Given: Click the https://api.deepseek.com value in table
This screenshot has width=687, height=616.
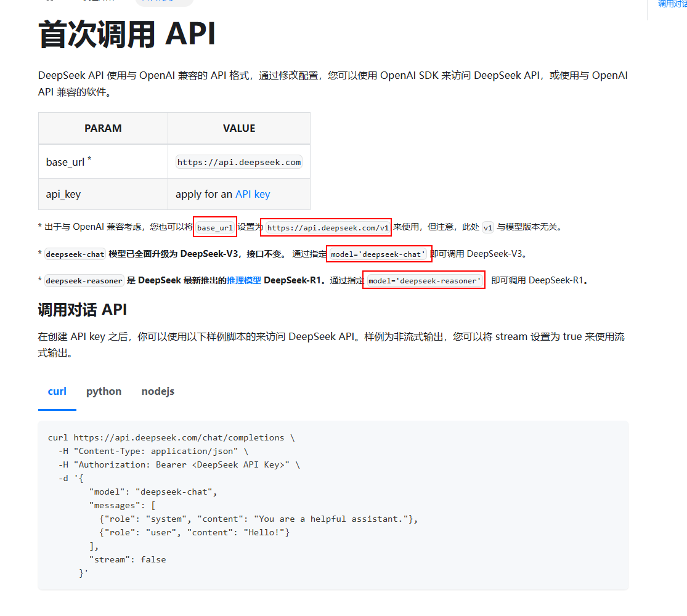Looking at the screenshot, I should click(239, 162).
